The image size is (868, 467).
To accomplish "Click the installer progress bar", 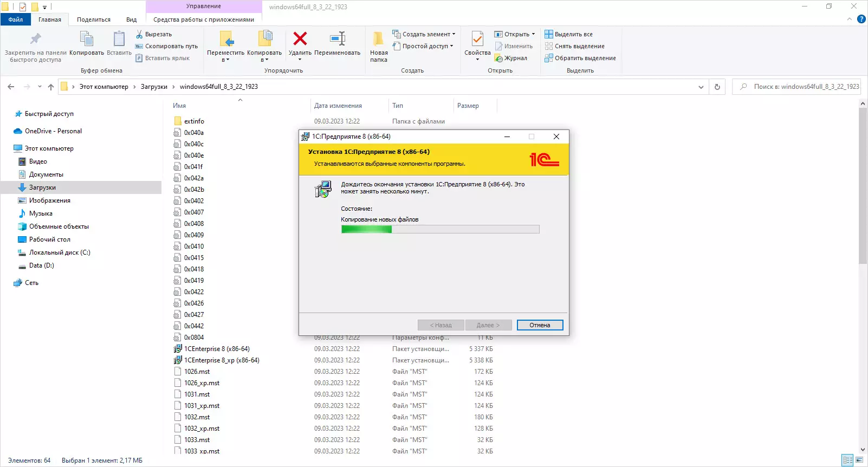I will [440, 229].
